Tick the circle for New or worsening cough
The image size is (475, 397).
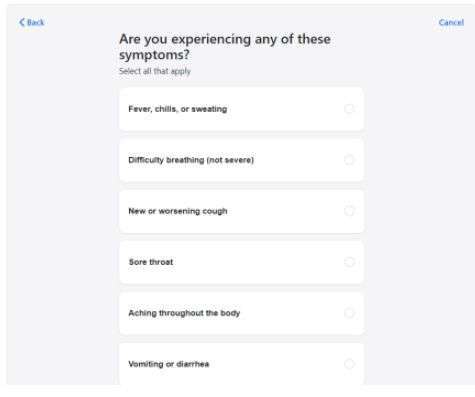349,211
